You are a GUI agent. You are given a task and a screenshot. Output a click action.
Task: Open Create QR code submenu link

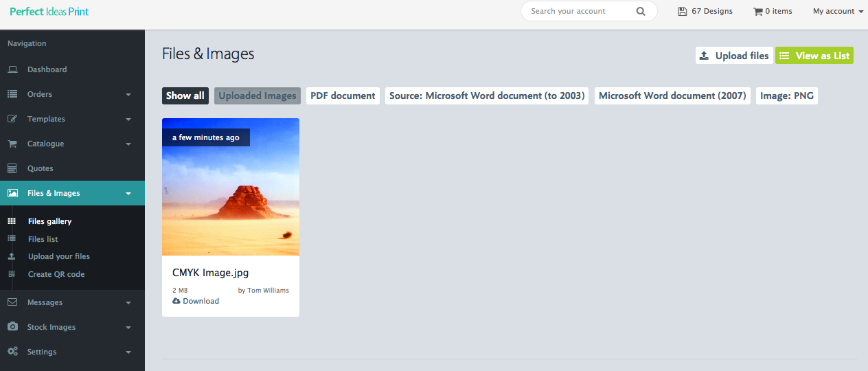56,274
